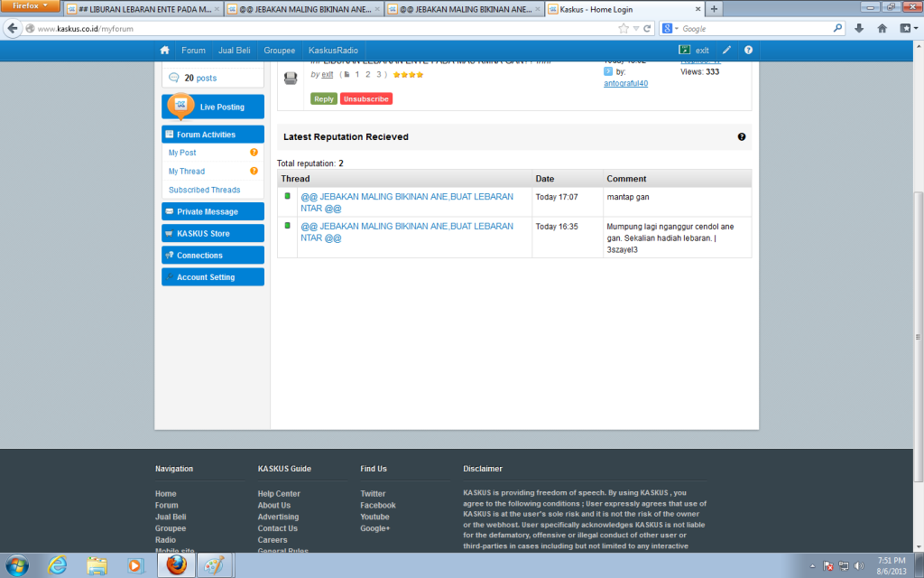Open Firefox downloads arrow icon
Image resolution: width=924 pixels, height=578 pixels.
[x=858, y=28]
